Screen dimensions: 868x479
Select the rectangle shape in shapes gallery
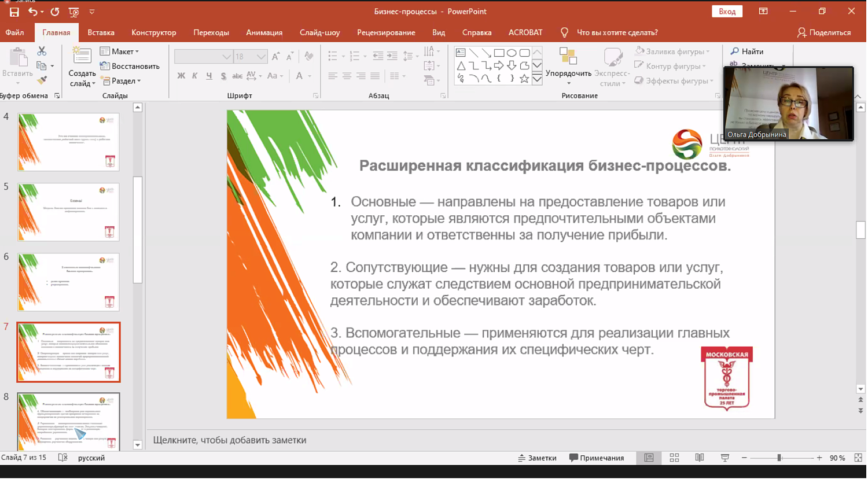(499, 53)
